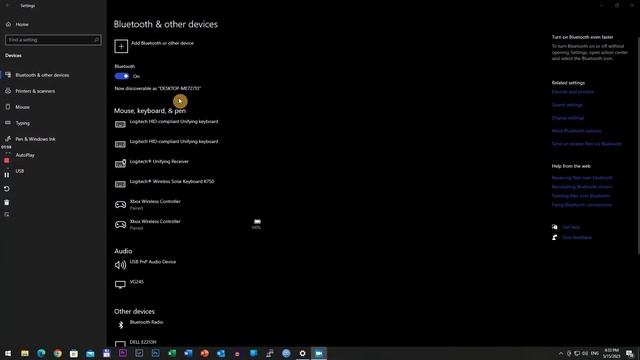Open Excel from the taskbar

(x=172, y=353)
